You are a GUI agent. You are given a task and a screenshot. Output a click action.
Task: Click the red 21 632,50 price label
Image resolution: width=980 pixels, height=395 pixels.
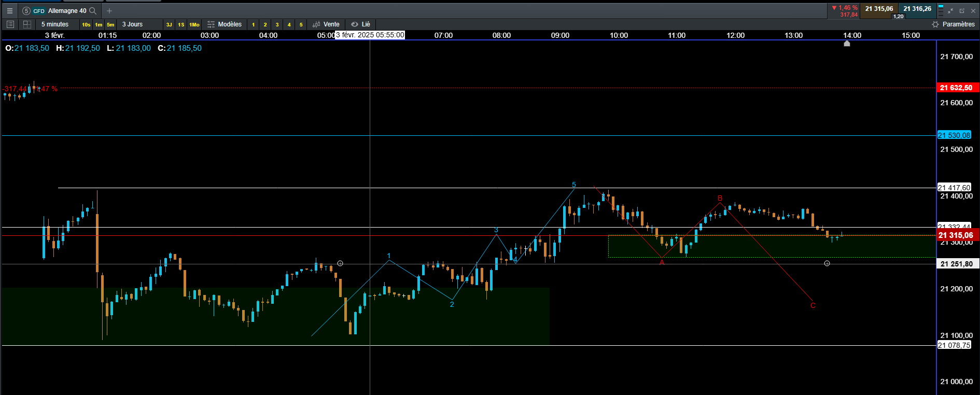(958, 88)
